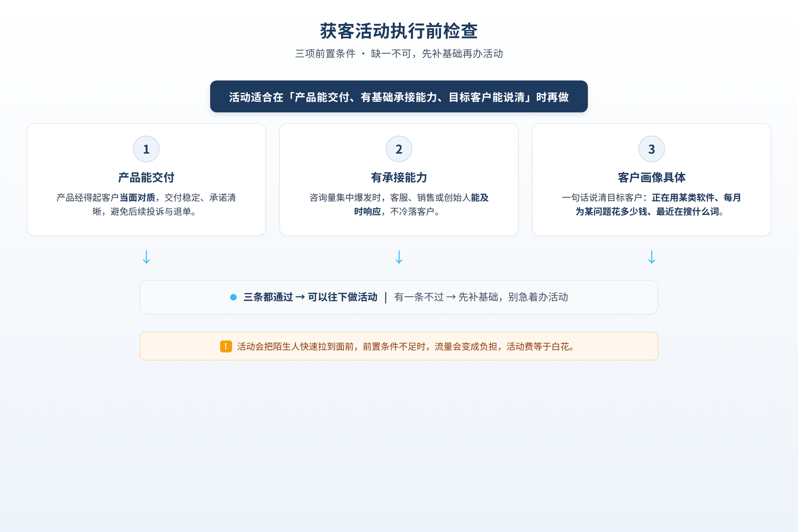This screenshot has width=798, height=532.
Task: Click the warning text 活动会把陌生人快速拉到面前
Action: 295,346
